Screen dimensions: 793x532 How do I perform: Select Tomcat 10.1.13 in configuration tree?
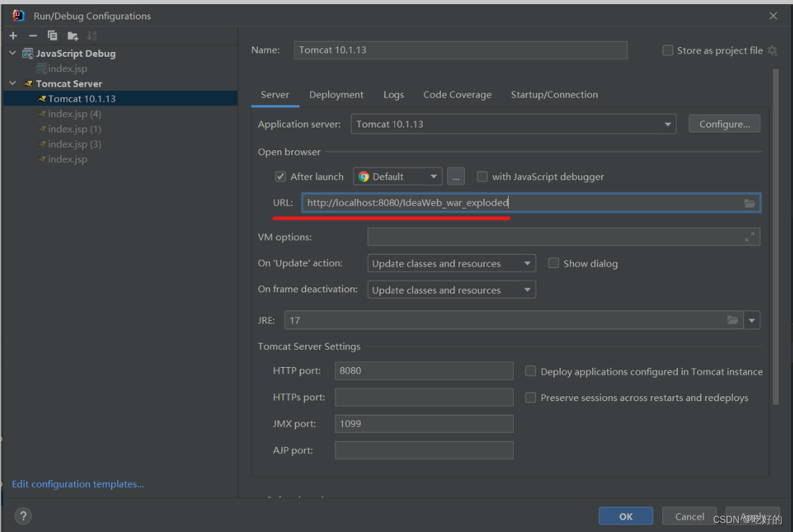[x=121, y=98]
